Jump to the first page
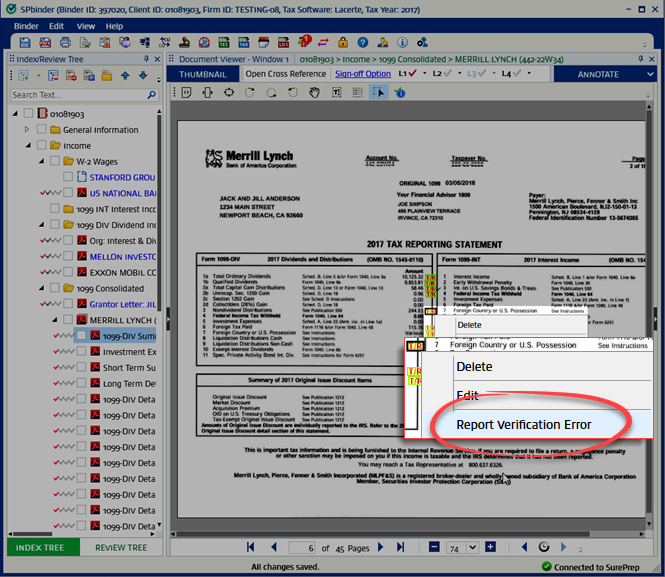The image size is (665, 577). [251, 547]
